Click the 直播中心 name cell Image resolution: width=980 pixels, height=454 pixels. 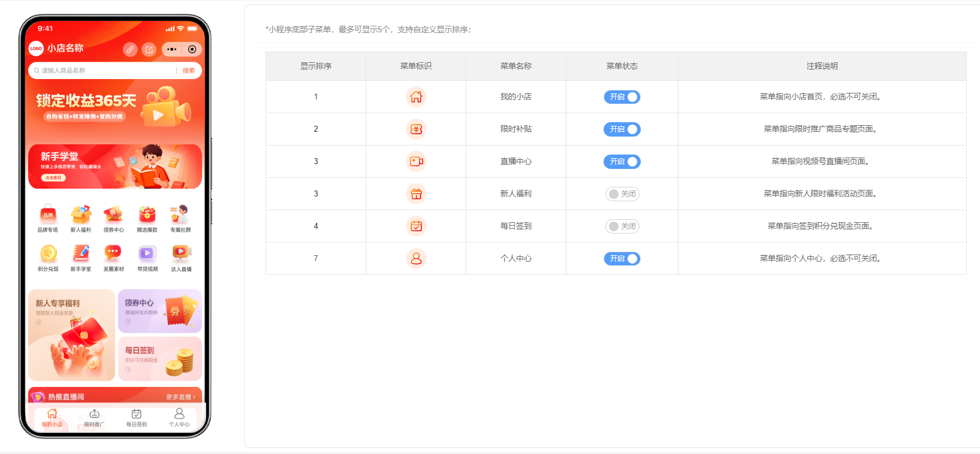click(x=516, y=161)
